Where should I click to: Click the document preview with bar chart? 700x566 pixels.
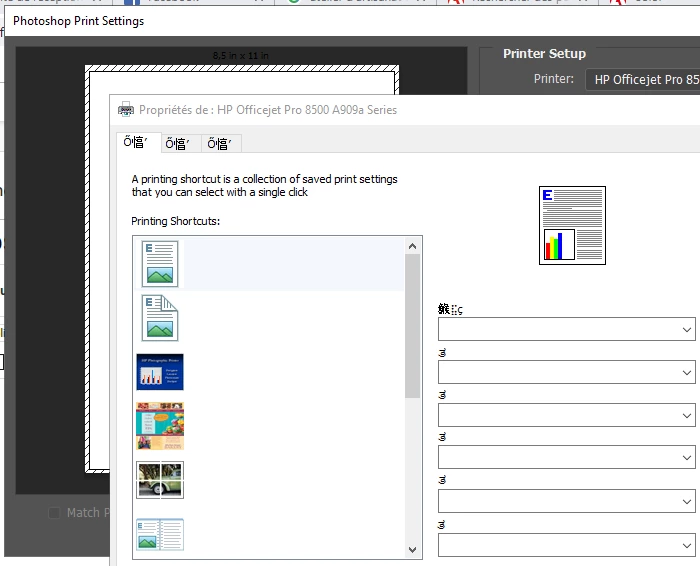point(572,225)
